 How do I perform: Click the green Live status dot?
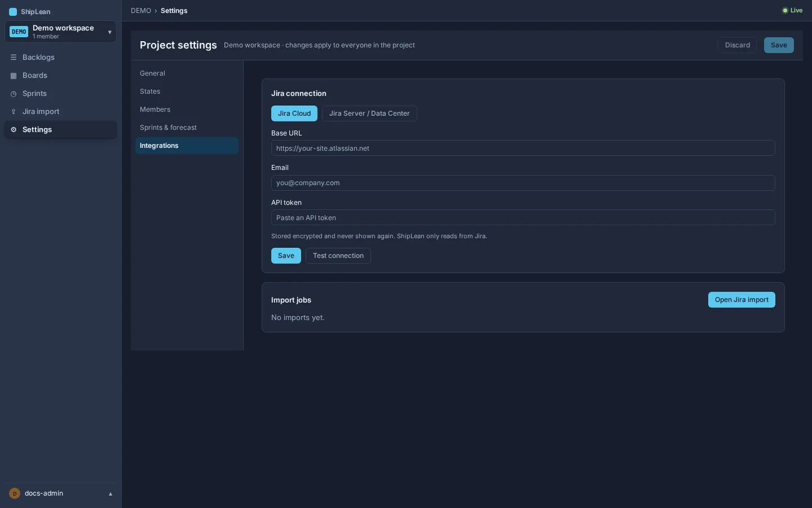point(785,11)
